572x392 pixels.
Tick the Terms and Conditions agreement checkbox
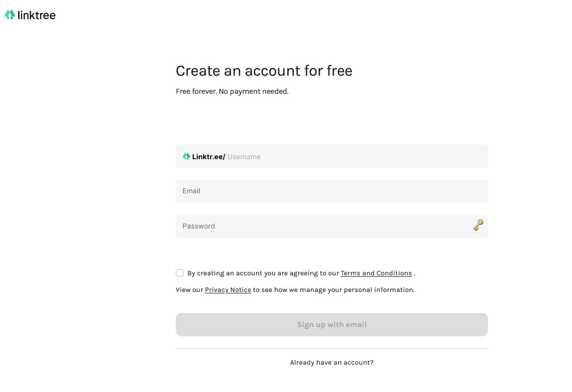click(180, 273)
